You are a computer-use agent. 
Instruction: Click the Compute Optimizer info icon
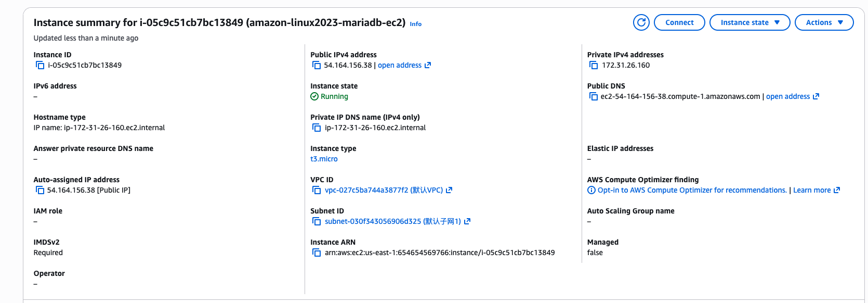591,190
